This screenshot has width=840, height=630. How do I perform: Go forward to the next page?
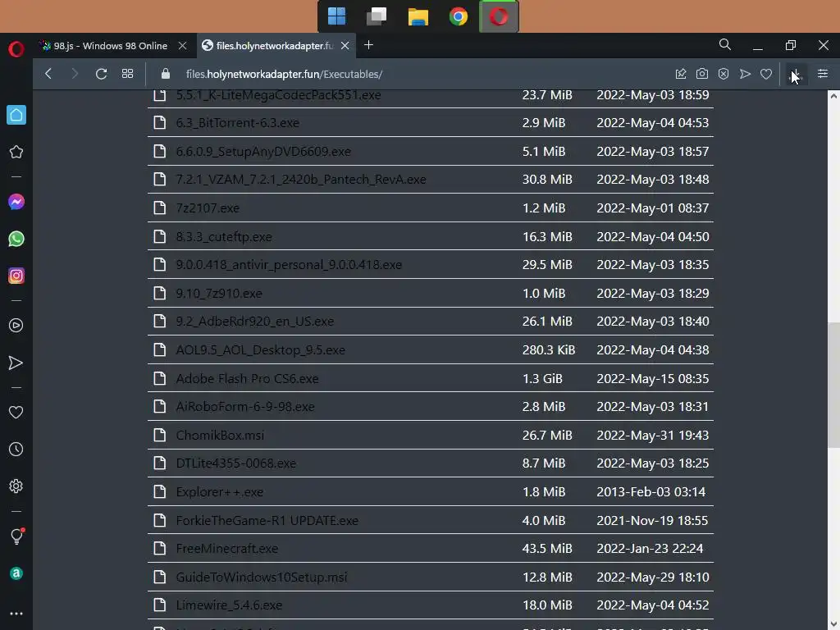click(x=75, y=73)
